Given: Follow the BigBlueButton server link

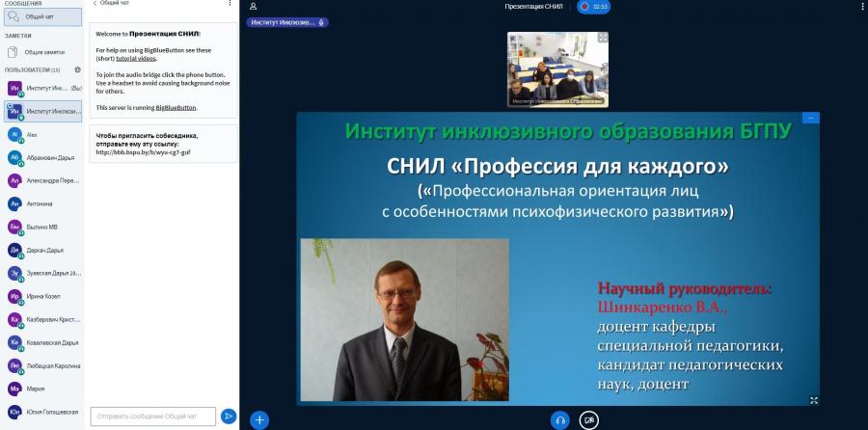Looking at the screenshot, I should click(176, 108).
